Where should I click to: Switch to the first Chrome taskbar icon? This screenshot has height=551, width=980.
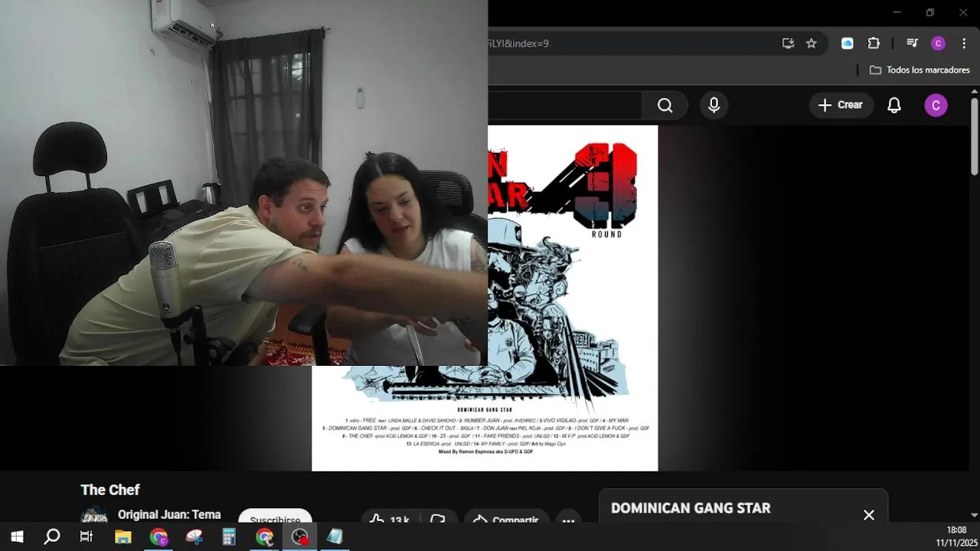pyautogui.click(x=158, y=536)
